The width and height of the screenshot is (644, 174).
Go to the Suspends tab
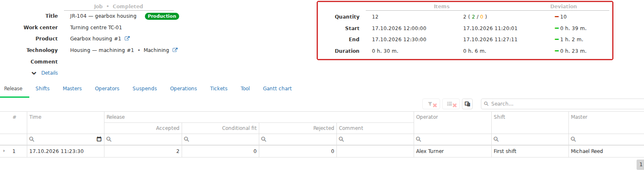[x=144, y=88]
